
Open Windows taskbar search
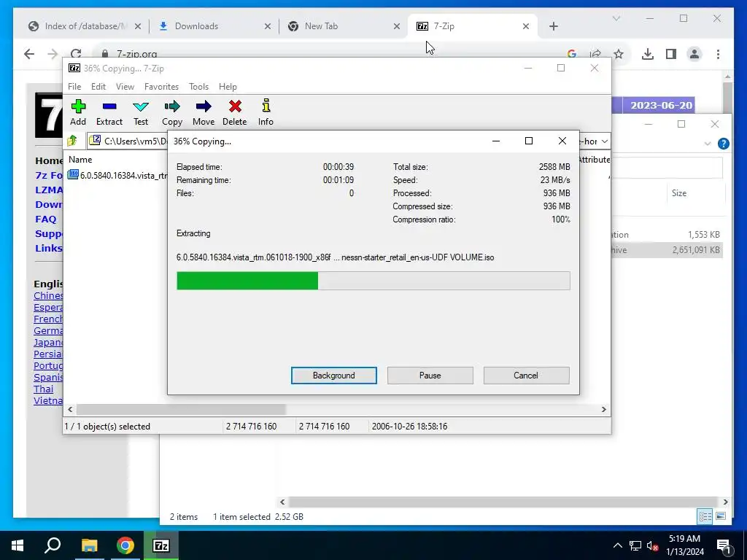53,545
